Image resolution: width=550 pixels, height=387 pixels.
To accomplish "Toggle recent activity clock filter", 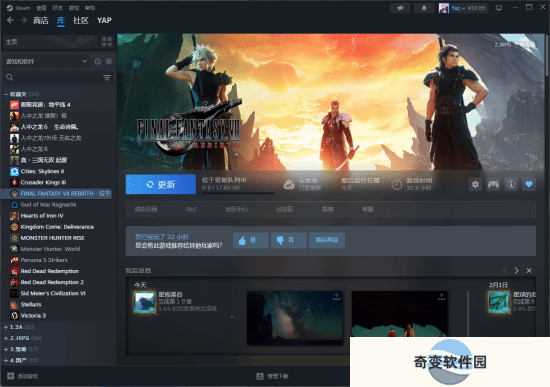I will (x=98, y=61).
